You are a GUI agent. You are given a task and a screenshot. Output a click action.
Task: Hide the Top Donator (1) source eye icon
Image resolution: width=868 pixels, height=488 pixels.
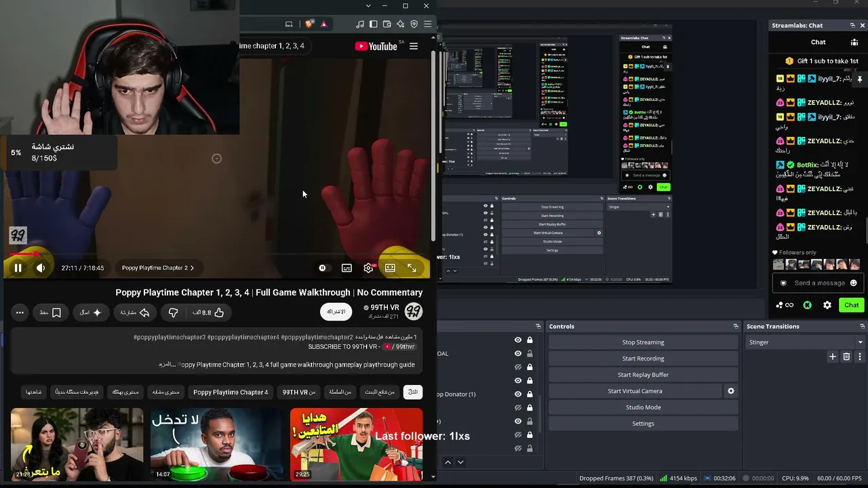518,394
